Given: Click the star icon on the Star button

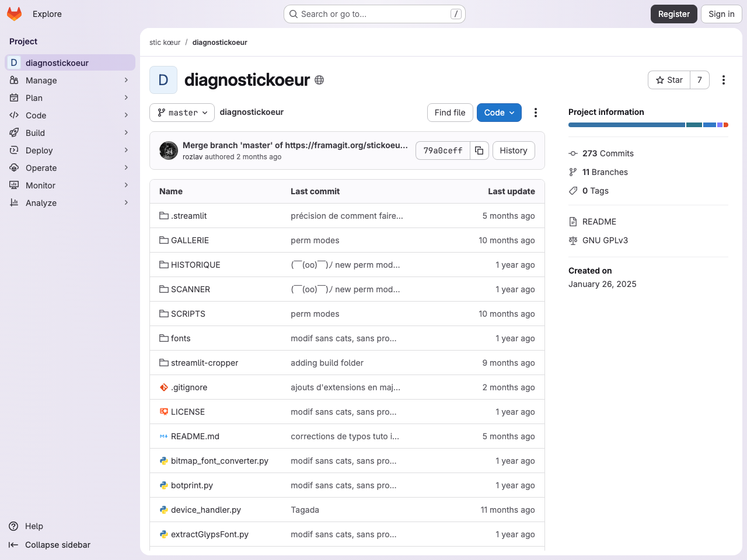Looking at the screenshot, I should coord(660,80).
